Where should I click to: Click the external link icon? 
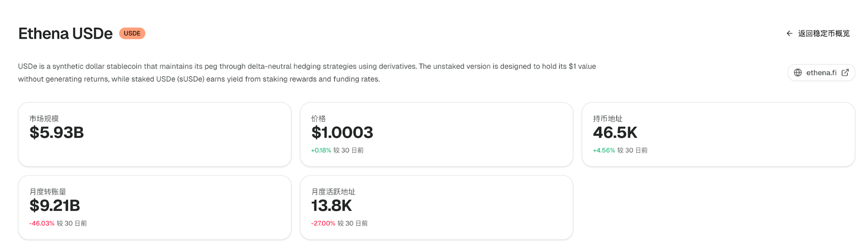[x=845, y=72]
